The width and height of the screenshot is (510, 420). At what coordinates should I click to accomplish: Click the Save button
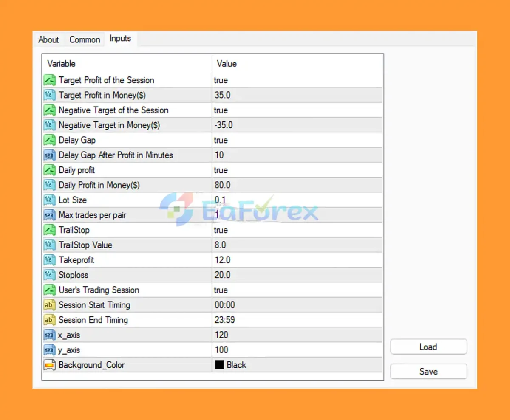tap(428, 371)
